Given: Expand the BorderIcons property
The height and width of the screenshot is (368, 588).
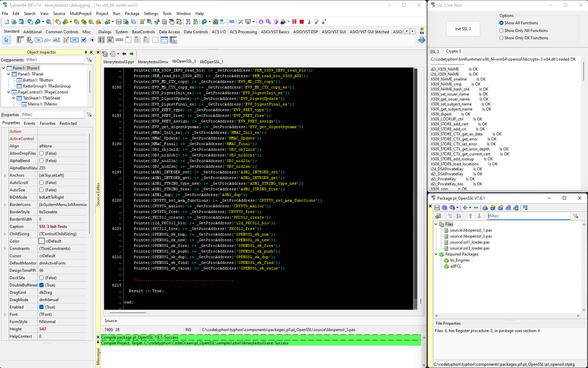Looking at the screenshot, I should 5,205.
